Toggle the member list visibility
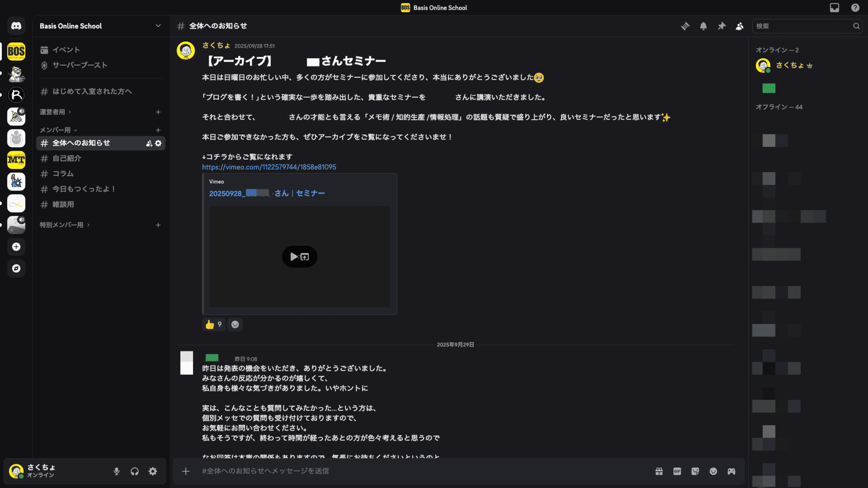Viewport: 868px width, 488px height. coord(739,26)
